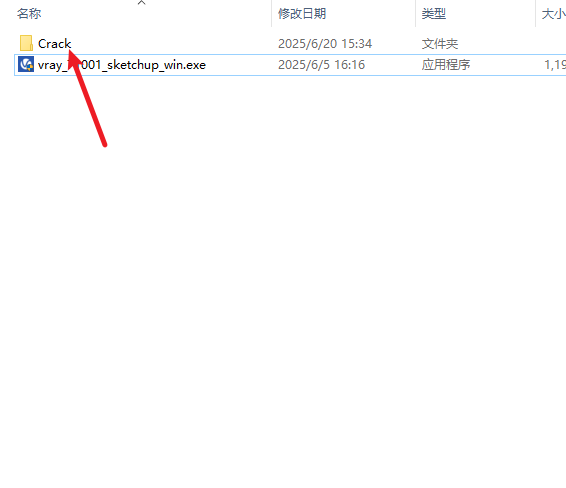Sort files by 大小 column header
Screen dimensions: 566x488
(x=553, y=14)
